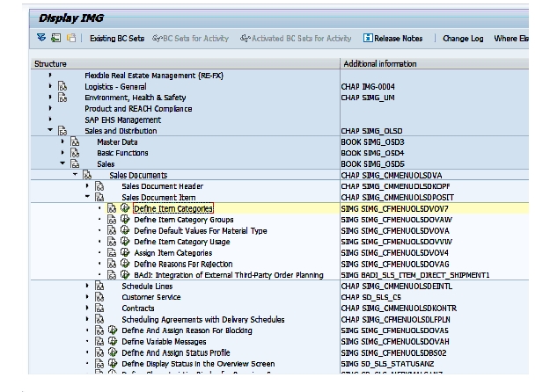Click Activated BC Sets for Activity
Image resolution: width=550 pixels, height=392 pixels.
tap(296, 39)
